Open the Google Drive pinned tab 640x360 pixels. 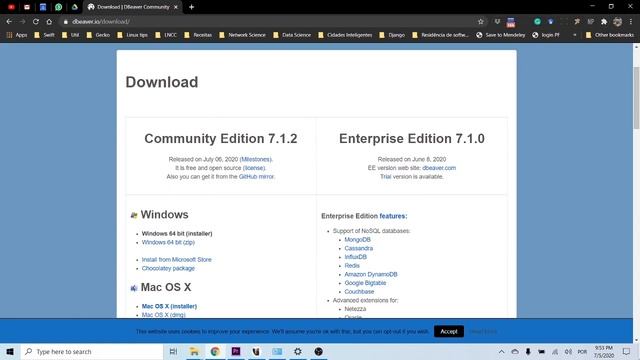pos(74,7)
